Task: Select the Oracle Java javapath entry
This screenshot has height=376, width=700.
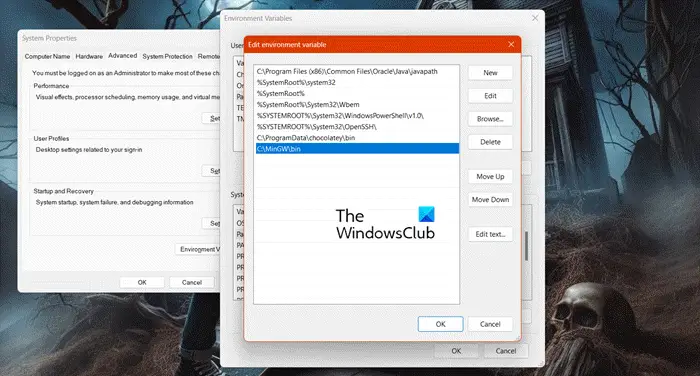Action: pos(357,71)
